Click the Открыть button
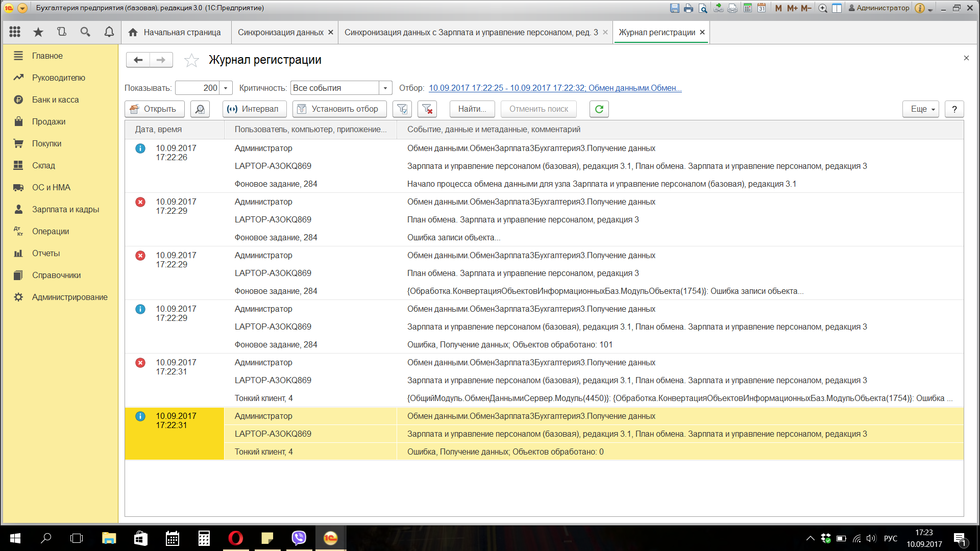The image size is (980, 551). pyautogui.click(x=155, y=109)
